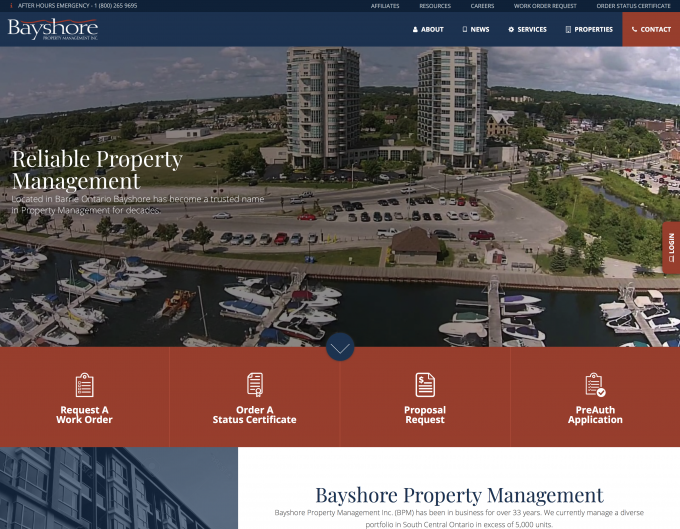Image resolution: width=680 pixels, height=529 pixels.
Task: Click the Proposal Request document icon
Action: pyautogui.click(x=425, y=384)
